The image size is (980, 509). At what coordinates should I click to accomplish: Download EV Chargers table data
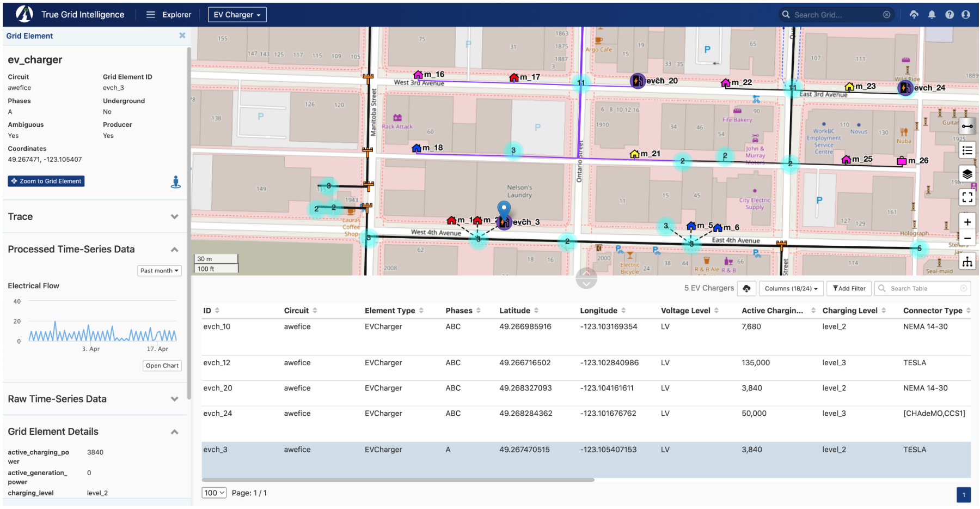coord(746,288)
